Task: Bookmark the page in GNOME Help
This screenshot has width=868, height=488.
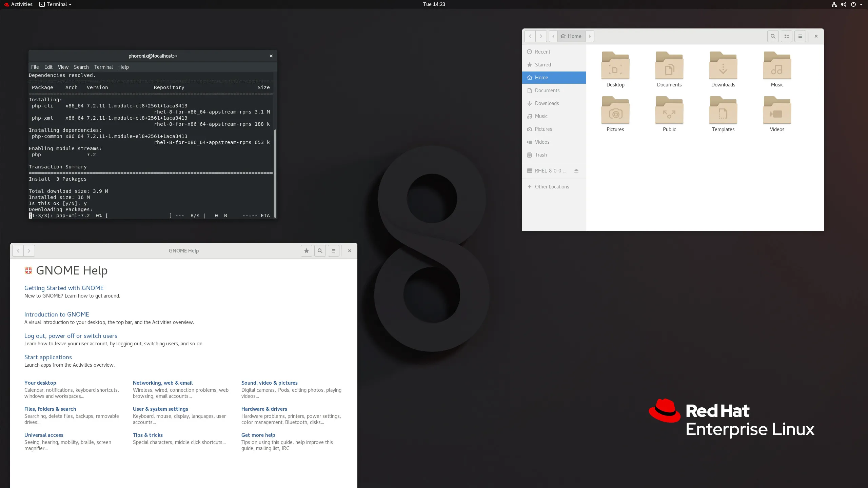Action: [306, 251]
